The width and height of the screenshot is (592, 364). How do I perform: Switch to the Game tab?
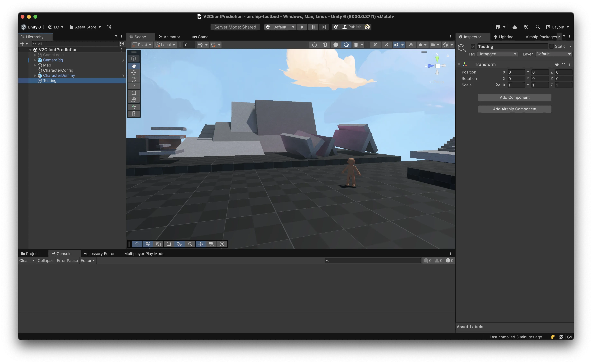coord(200,37)
